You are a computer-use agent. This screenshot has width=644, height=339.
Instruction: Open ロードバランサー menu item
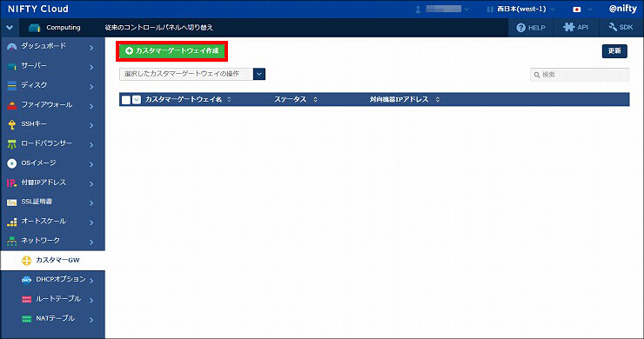[x=52, y=143]
